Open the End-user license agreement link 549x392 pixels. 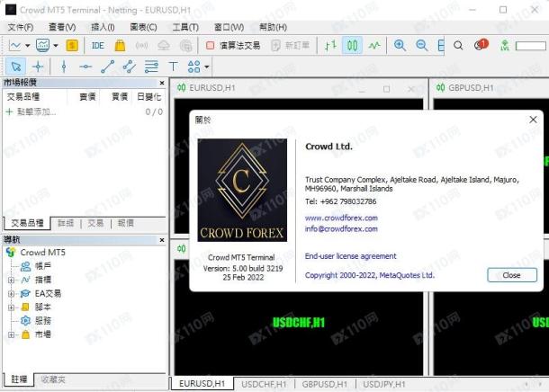350,256
